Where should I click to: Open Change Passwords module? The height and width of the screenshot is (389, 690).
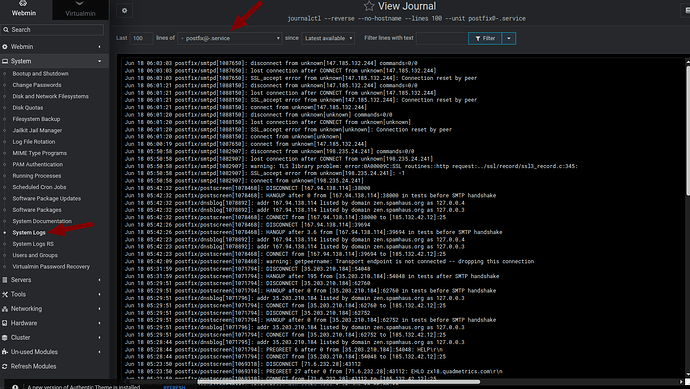click(x=37, y=85)
